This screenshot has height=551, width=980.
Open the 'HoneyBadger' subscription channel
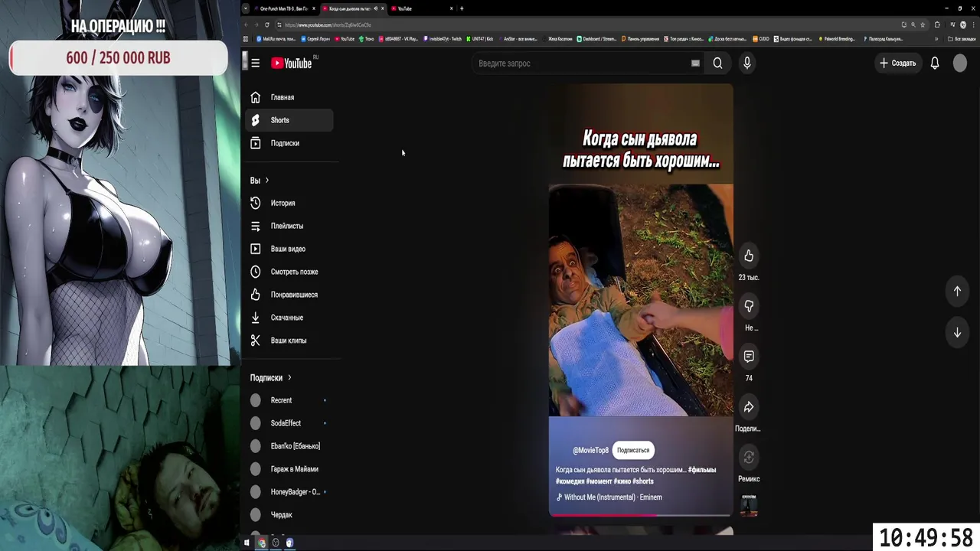click(x=289, y=492)
